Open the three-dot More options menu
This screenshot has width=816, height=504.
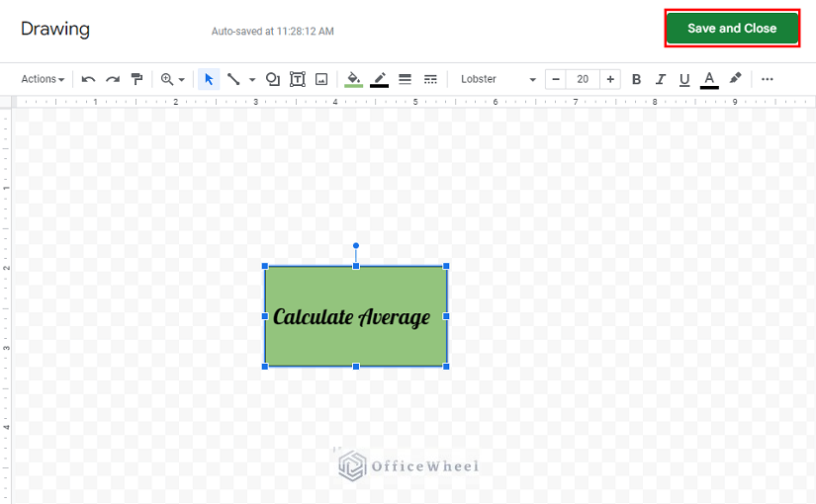(x=768, y=79)
